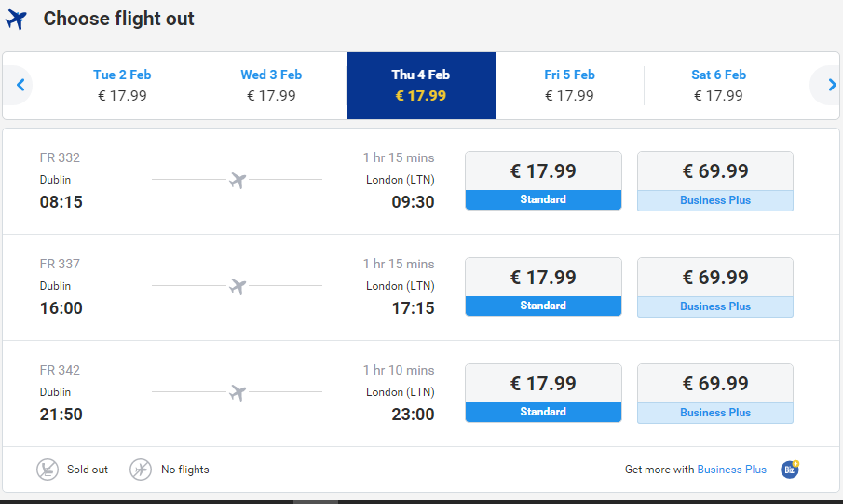Choose Business Plus fare for FR 342
The width and height of the screenshot is (843, 504).
click(715, 394)
